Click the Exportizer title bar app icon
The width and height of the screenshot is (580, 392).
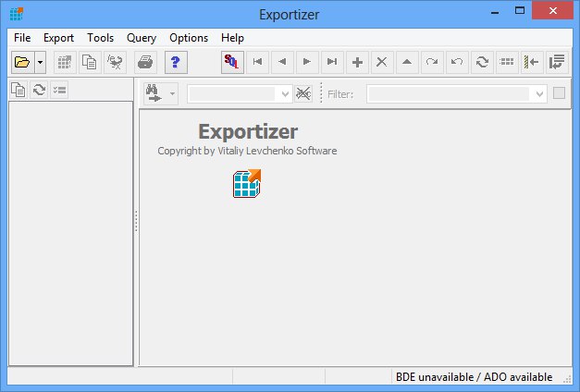(x=17, y=14)
